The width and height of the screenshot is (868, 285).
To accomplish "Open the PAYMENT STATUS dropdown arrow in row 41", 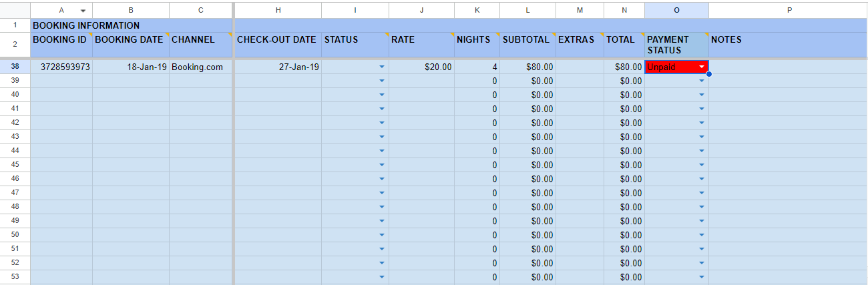I will coord(702,109).
